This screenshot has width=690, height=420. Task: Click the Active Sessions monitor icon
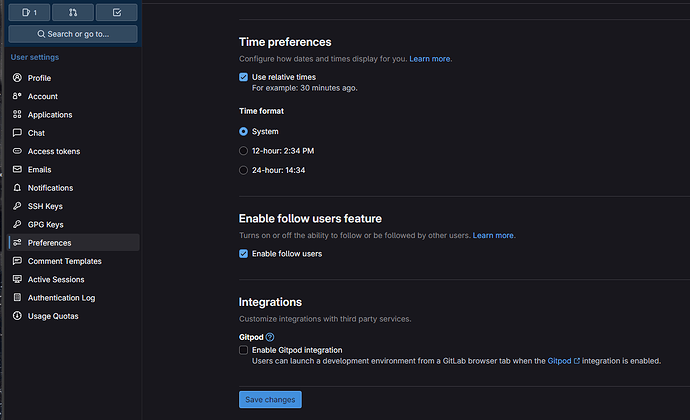(x=17, y=279)
